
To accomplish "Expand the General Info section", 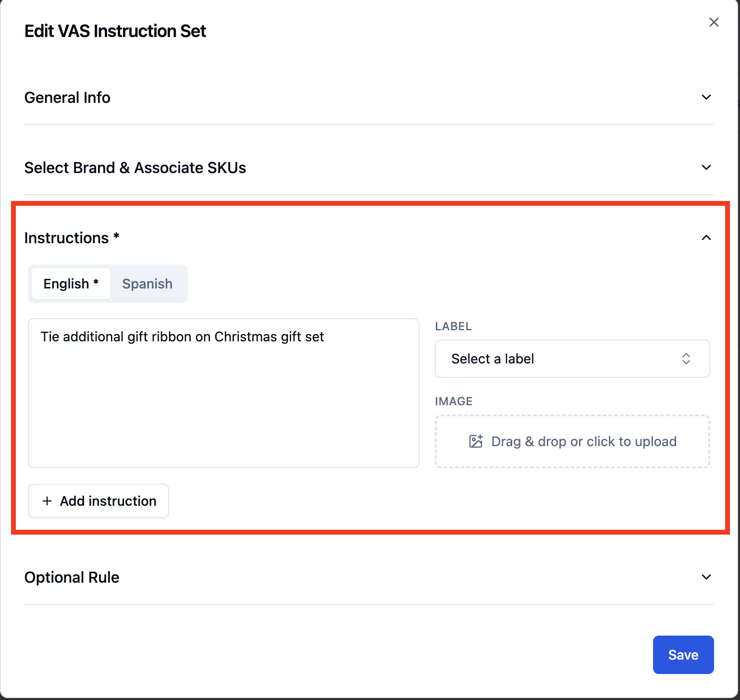I will (x=369, y=98).
